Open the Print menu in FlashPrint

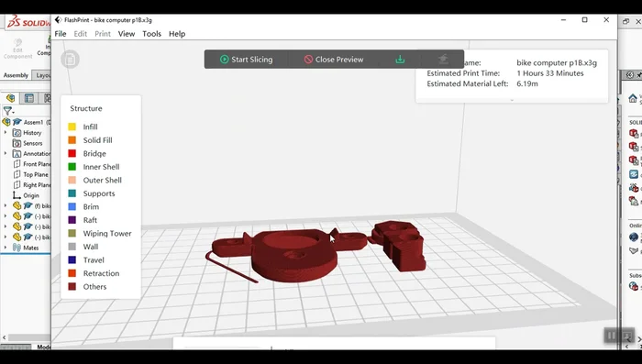(x=103, y=34)
